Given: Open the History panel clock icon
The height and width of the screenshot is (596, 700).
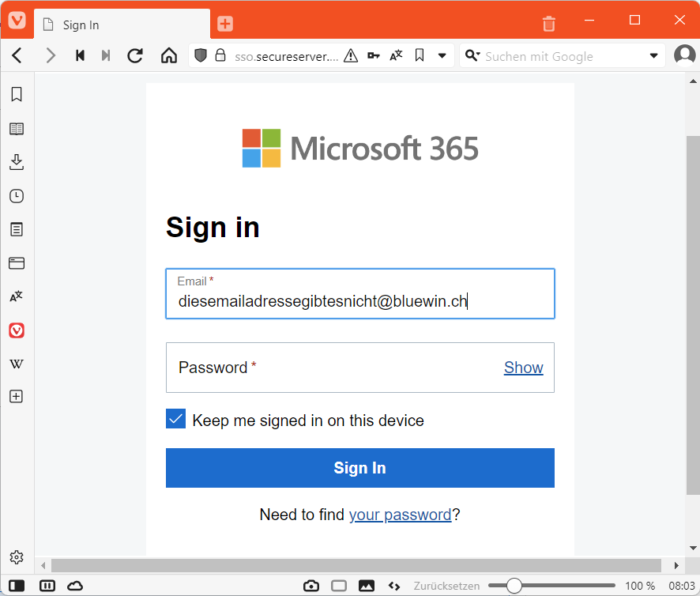Looking at the screenshot, I should 17,196.
